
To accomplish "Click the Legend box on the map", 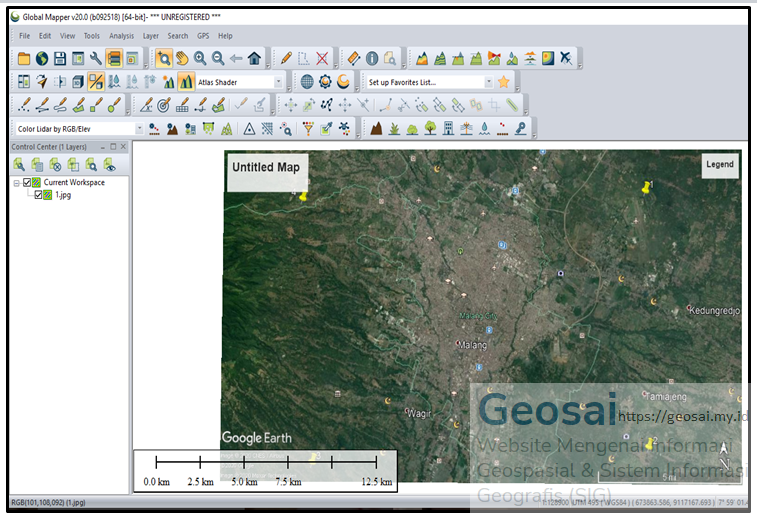I will click(x=720, y=165).
